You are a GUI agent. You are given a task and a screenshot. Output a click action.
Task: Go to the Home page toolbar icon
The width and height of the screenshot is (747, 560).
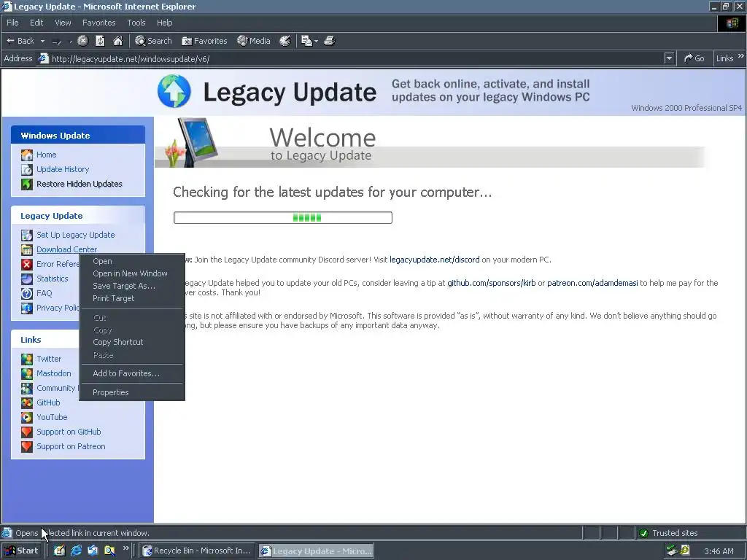(x=117, y=41)
